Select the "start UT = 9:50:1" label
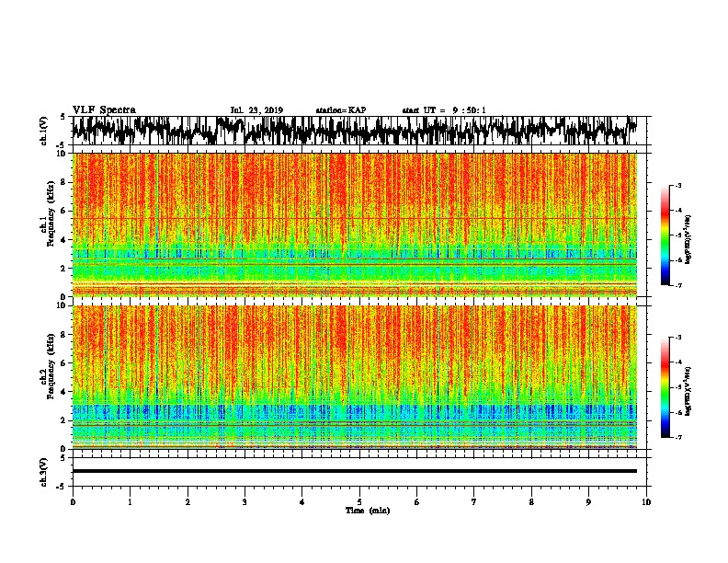 (444, 110)
